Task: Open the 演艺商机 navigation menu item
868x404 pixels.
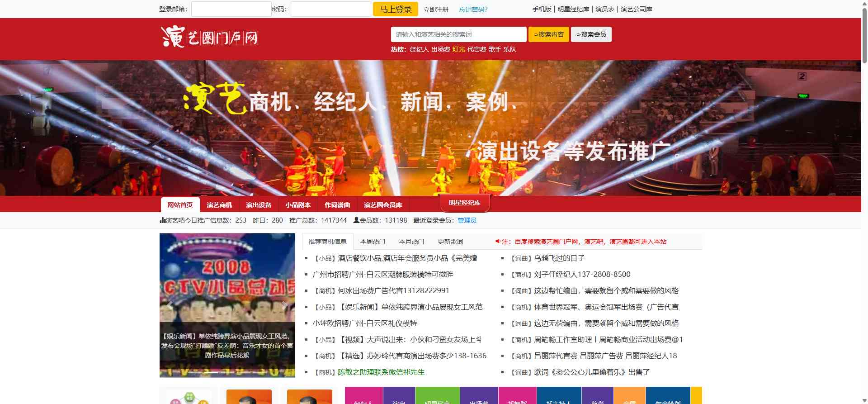Action: 219,205
